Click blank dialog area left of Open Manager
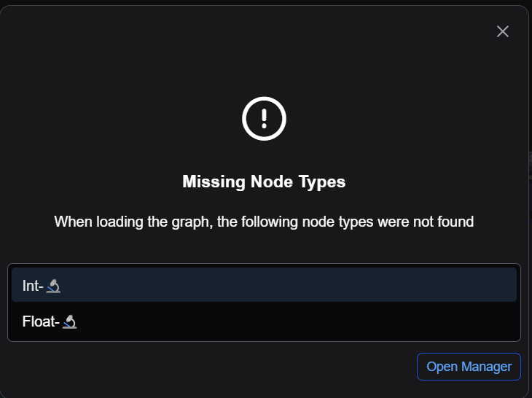532x398 pixels. point(219,367)
